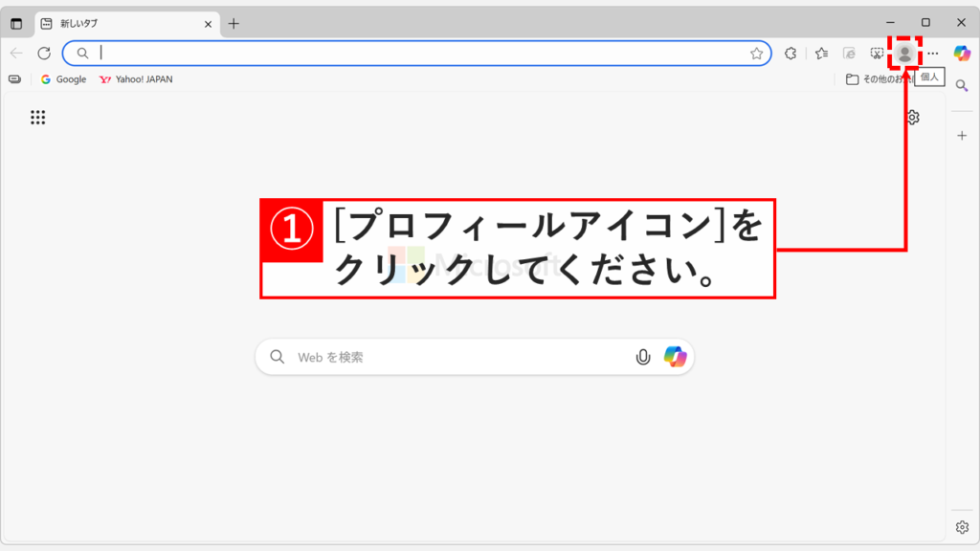
Task: Click the Browser Essentials icon
Action: 790,54
